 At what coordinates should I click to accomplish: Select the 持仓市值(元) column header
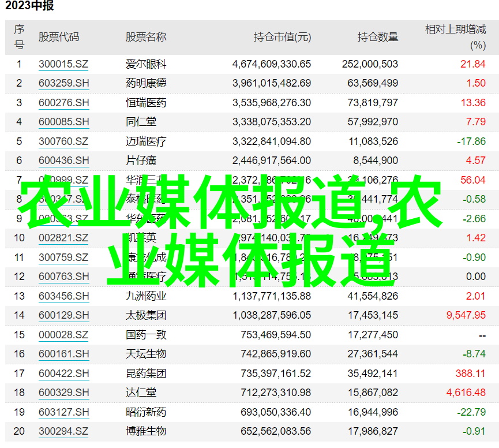(282, 37)
